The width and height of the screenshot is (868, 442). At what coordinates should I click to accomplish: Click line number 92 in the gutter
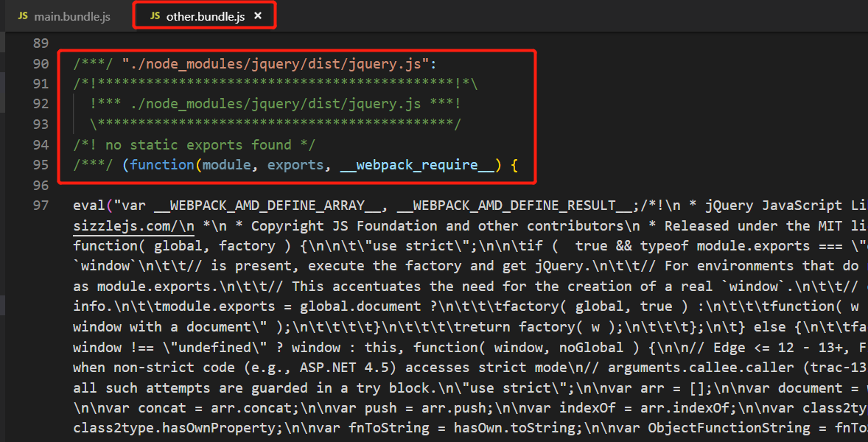pyautogui.click(x=41, y=104)
